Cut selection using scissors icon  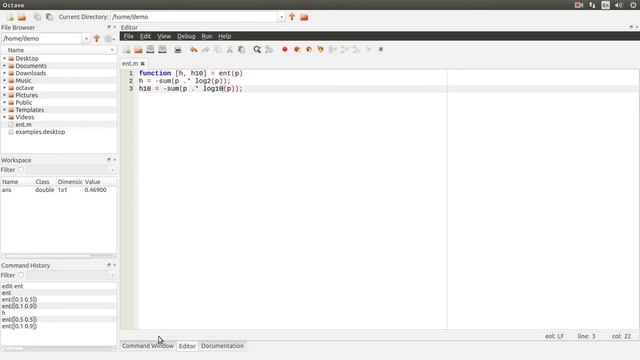(230, 49)
